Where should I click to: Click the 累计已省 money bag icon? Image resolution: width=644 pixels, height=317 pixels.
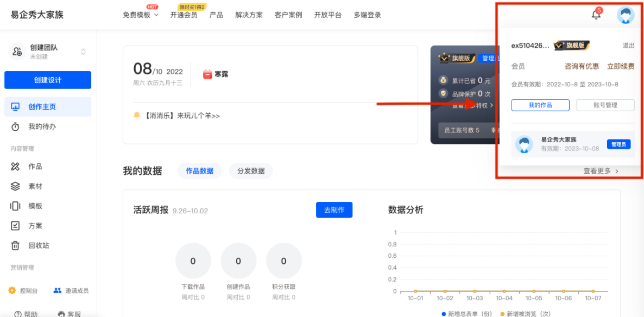coord(443,80)
